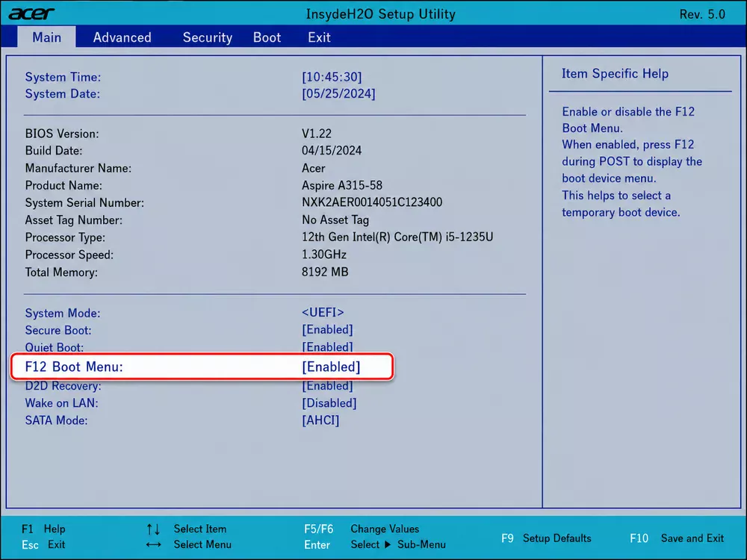This screenshot has width=747, height=560.
Task: Click Esc Exit in footer
Action: 43,544
